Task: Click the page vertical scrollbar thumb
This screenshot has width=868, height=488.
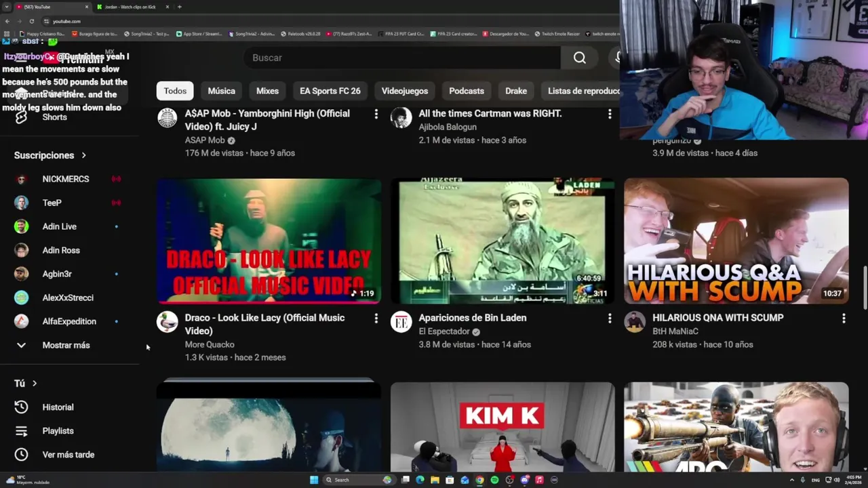Action: pos(865,287)
